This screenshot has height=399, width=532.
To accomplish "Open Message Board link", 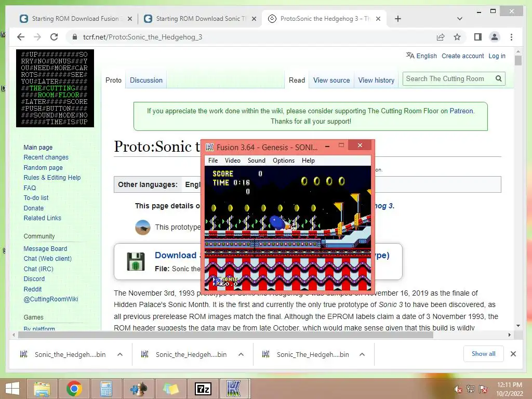I will click(x=45, y=249).
